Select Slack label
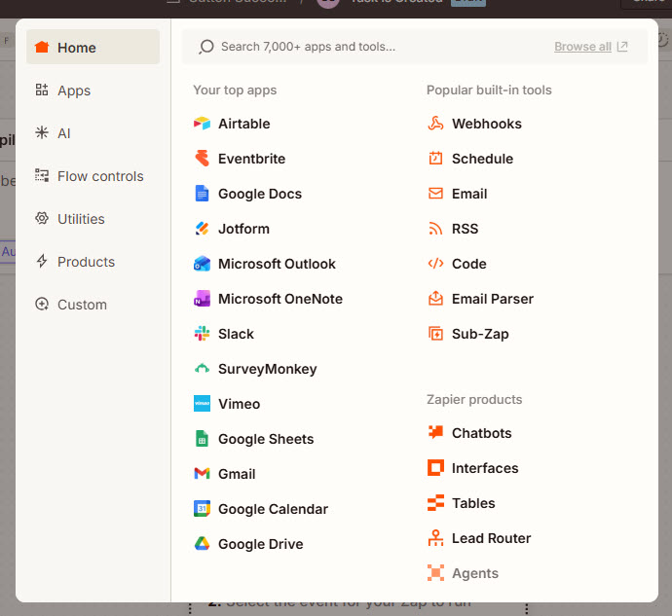The width and height of the screenshot is (672, 616). [x=236, y=334]
